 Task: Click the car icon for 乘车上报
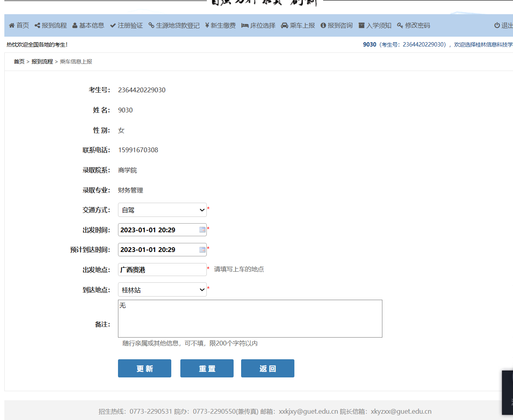click(285, 26)
